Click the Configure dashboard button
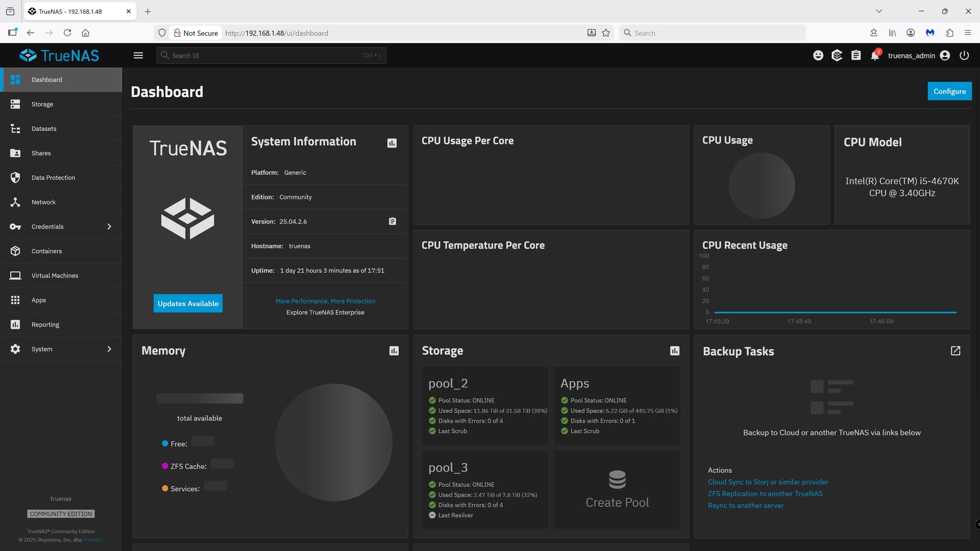This screenshot has height=551, width=980. (949, 91)
